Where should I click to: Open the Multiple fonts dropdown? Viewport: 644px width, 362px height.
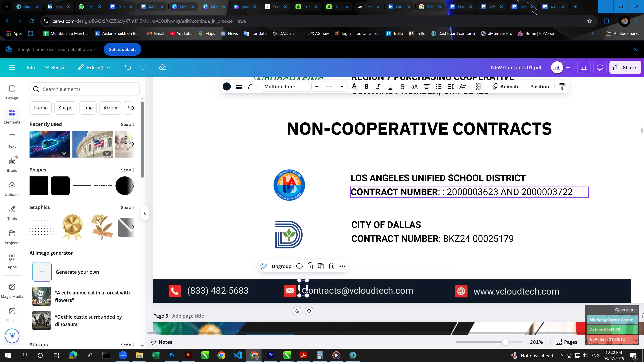pos(285,87)
